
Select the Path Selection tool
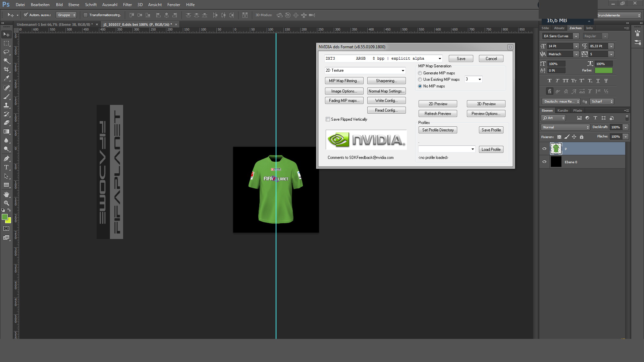pos(6,176)
